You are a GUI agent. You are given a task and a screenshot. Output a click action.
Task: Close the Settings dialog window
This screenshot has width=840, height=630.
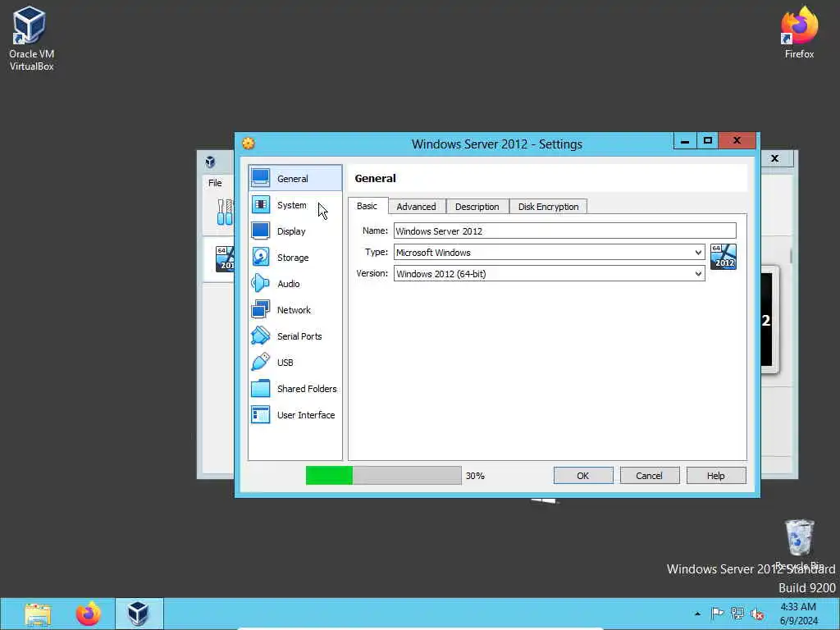(737, 140)
